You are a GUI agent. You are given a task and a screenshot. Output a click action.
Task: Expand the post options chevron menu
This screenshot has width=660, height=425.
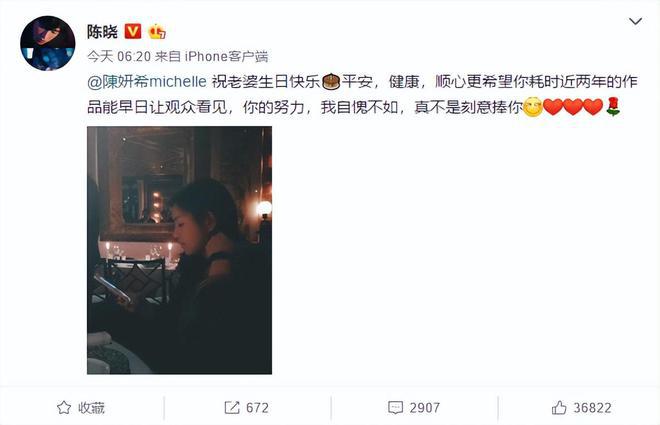[635, 21]
